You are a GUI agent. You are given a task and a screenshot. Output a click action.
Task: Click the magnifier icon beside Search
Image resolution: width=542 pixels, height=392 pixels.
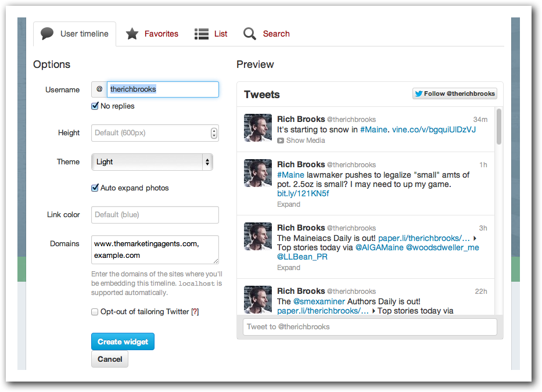pos(250,34)
